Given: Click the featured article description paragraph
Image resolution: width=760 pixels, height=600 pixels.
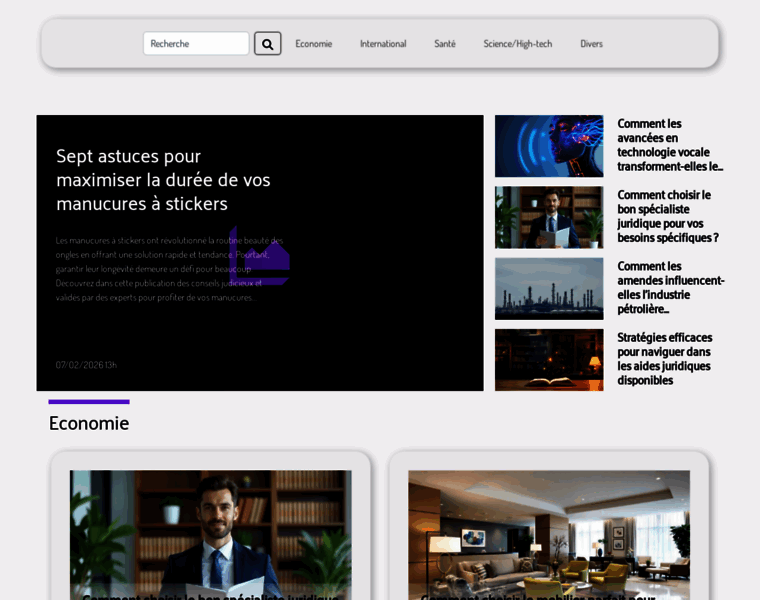Looking at the screenshot, I should tap(170, 269).
